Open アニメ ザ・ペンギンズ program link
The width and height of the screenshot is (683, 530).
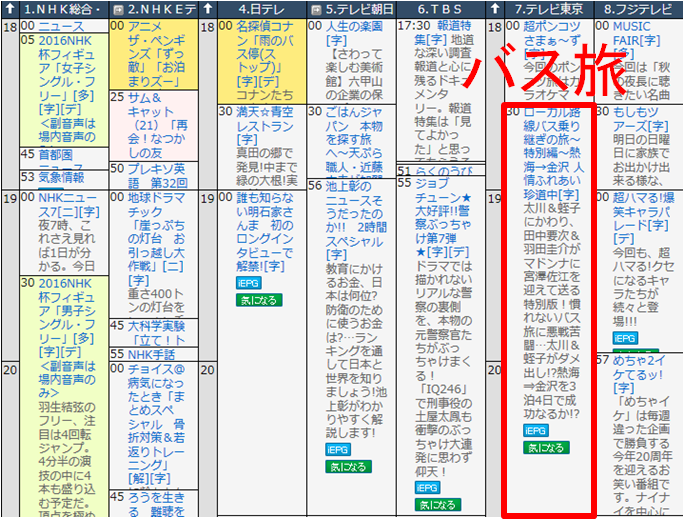pos(156,54)
